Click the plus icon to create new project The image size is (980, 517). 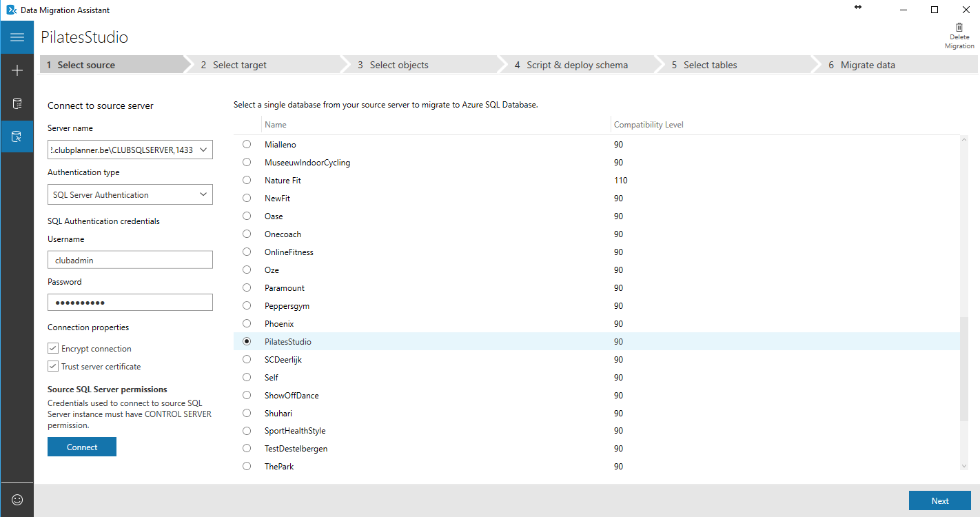click(17, 70)
